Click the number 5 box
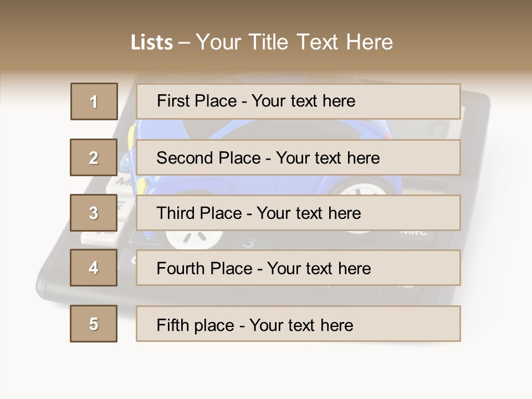 [94, 324]
